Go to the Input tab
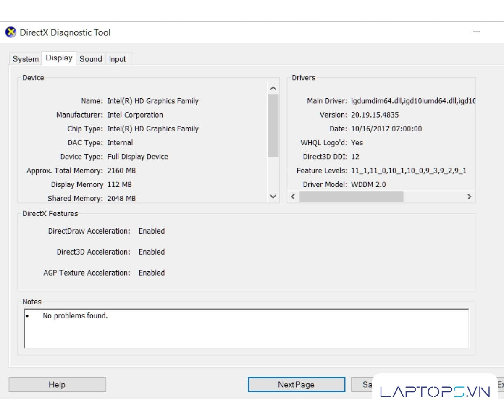Viewport: 504px width, 420px height. [x=118, y=59]
